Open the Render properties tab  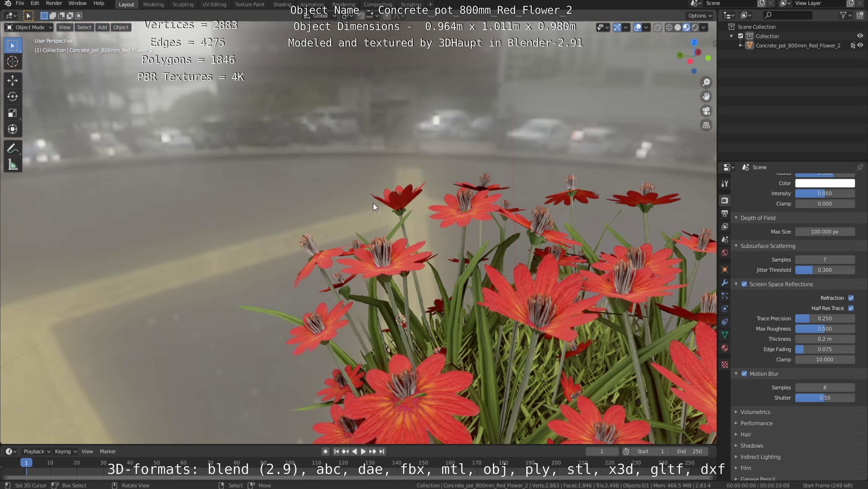(x=725, y=200)
